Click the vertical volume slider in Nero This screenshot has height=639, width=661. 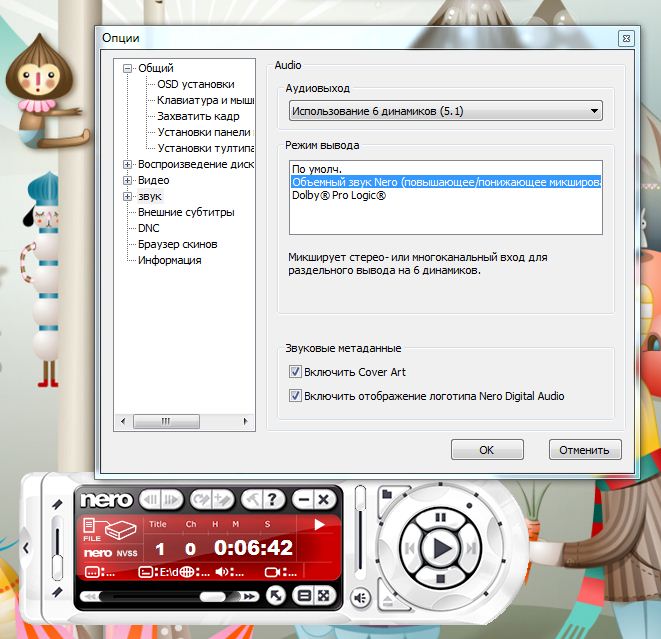(x=360, y=533)
